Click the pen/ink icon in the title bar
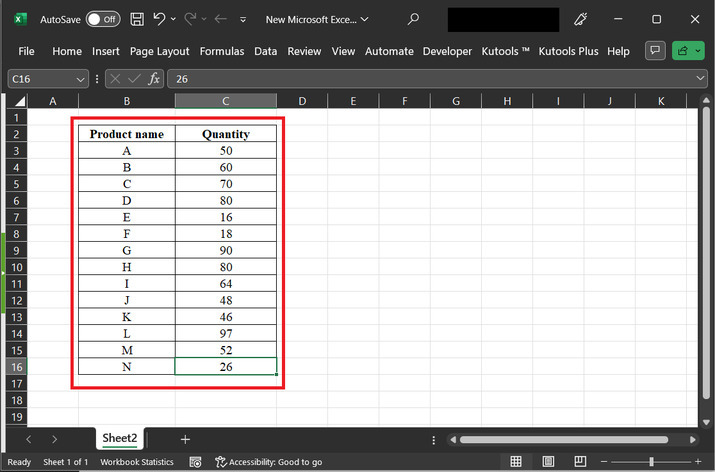Image resolution: width=715 pixels, height=472 pixels. tap(580, 19)
